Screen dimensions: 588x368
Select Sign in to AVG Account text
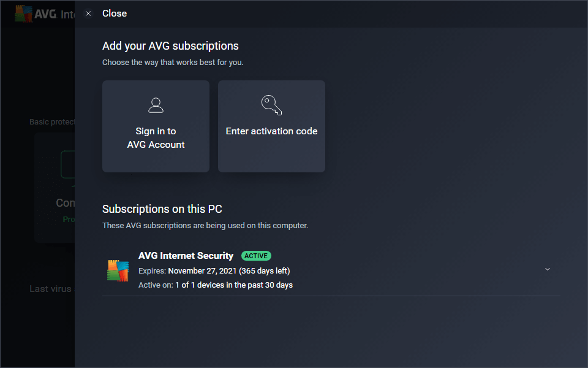[156, 138]
